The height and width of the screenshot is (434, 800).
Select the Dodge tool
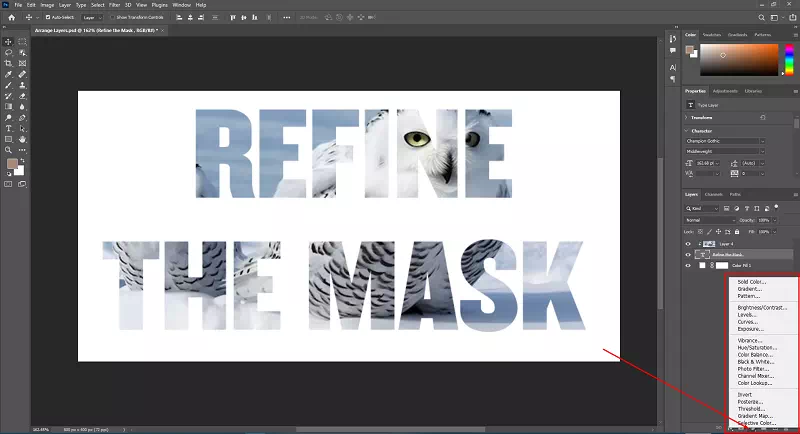coord(8,118)
